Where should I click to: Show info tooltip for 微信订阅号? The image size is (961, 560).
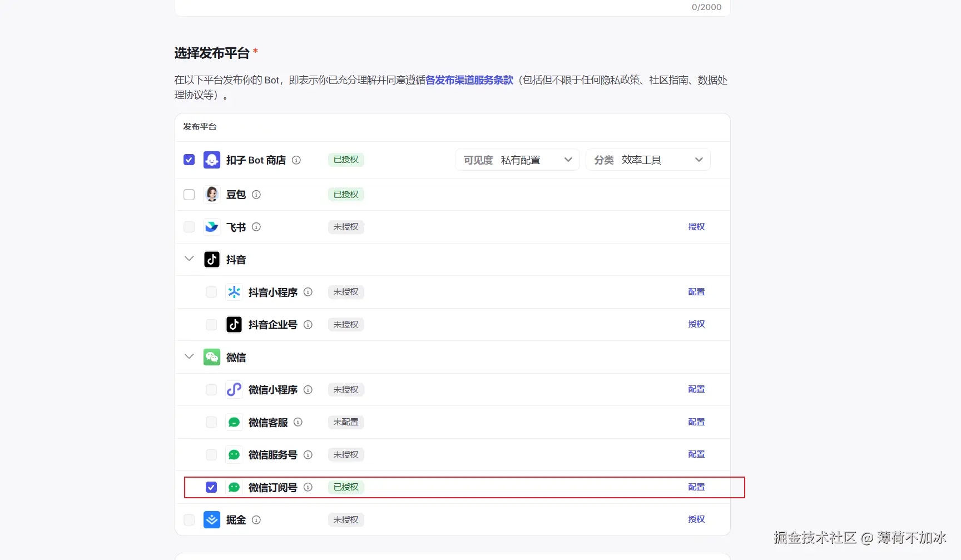[308, 487]
